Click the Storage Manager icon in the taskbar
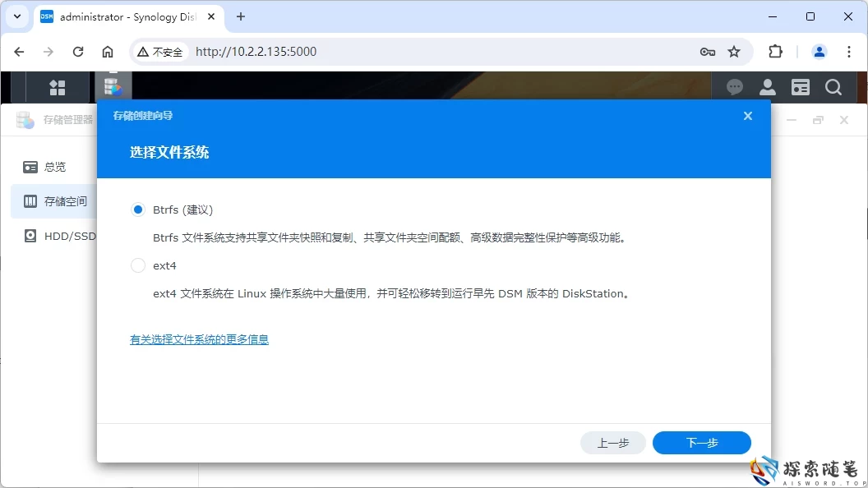This screenshot has width=868, height=488. (113, 86)
